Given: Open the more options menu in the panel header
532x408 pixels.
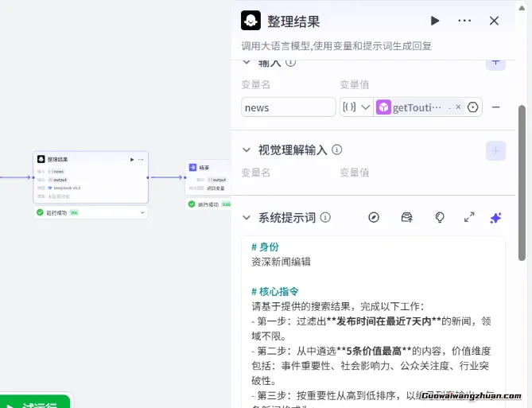Looking at the screenshot, I should tap(464, 21).
